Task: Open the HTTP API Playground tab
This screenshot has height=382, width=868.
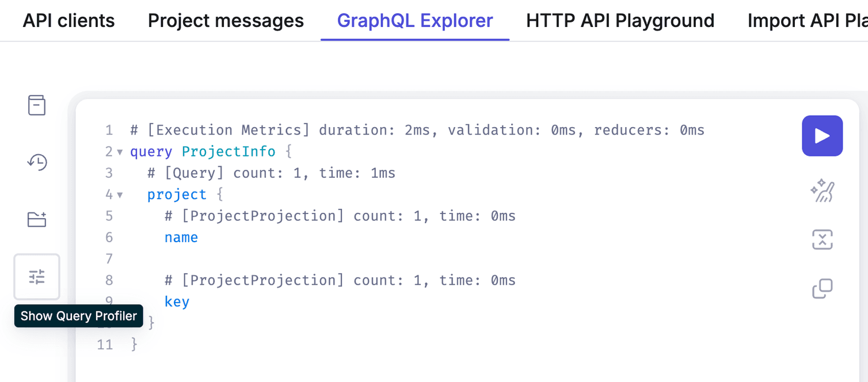Action: [x=619, y=21]
